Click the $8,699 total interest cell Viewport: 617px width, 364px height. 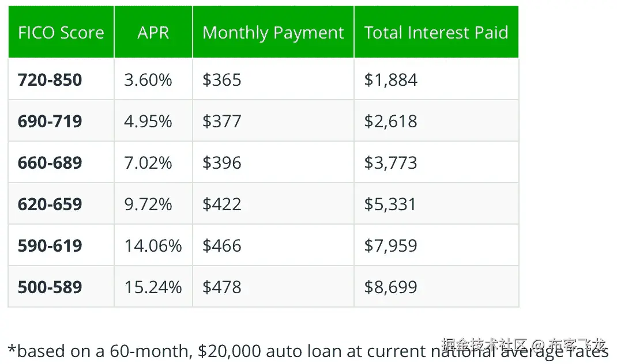[x=390, y=287]
